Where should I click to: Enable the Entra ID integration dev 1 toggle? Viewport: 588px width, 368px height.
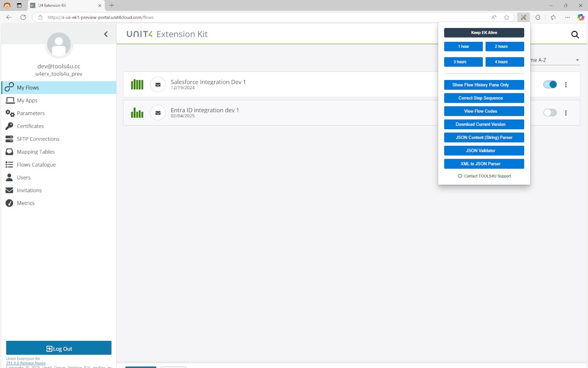[550, 113]
